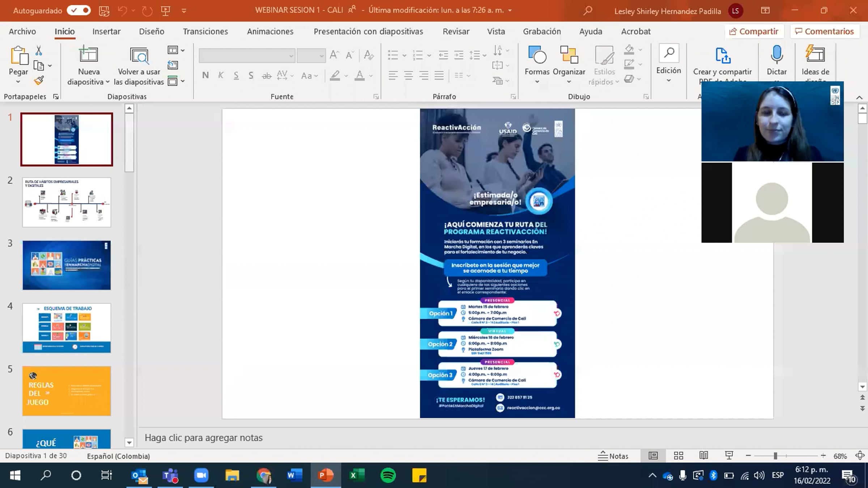Open Microsoft Teams from taskbar
Viewport: 868px width, 488px height.
[170, 475]
